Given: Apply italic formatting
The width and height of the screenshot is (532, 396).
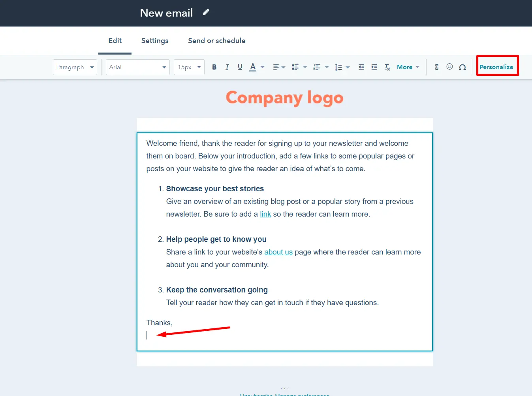Looking at the screenshot, I should tap(227, 67).
